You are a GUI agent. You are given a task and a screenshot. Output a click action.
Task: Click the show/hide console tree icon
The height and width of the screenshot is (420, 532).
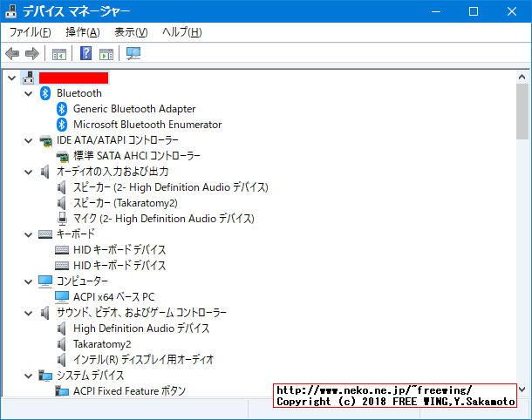59,54
